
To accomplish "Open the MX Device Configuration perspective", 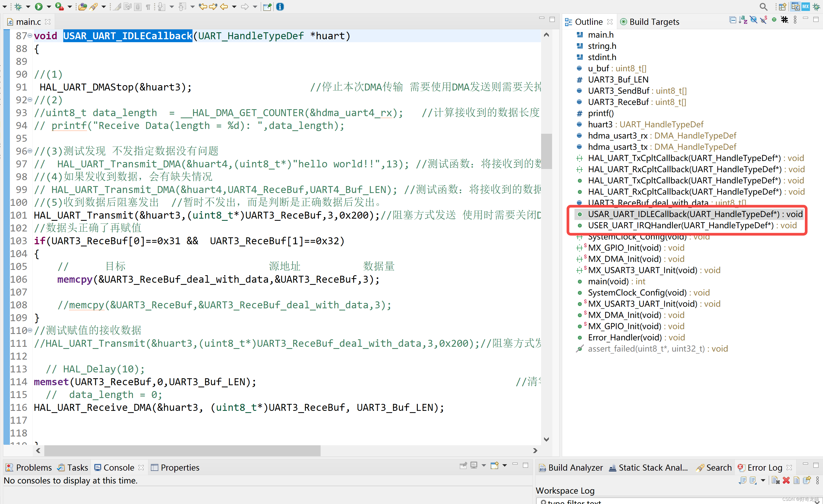I will (805, 6).
